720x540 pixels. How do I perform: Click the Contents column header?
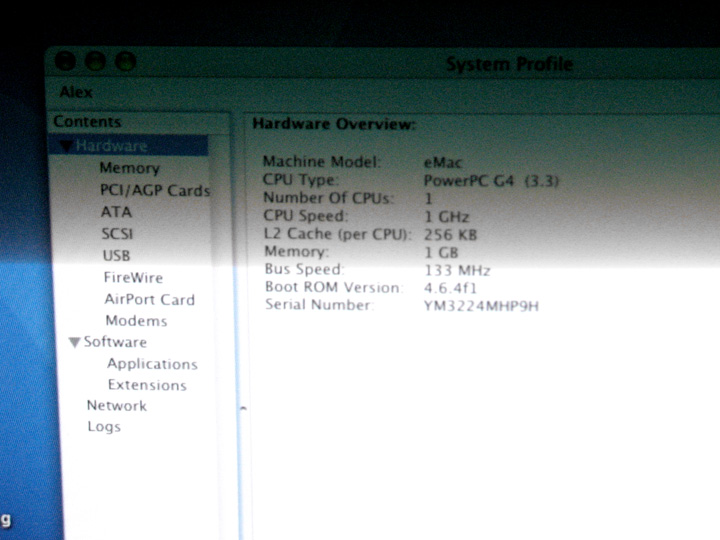87,122
